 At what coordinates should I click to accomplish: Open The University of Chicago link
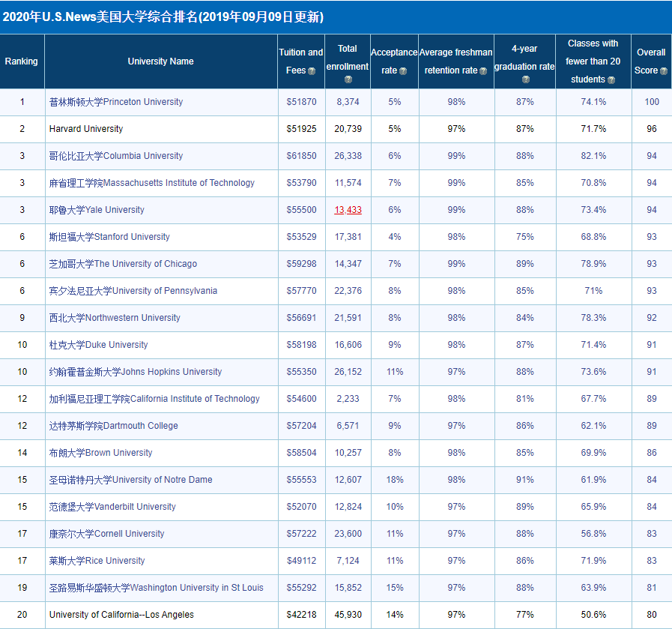point(123,264)
